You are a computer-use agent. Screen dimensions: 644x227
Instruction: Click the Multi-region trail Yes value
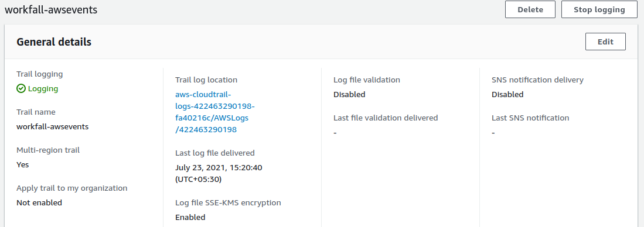23,165
